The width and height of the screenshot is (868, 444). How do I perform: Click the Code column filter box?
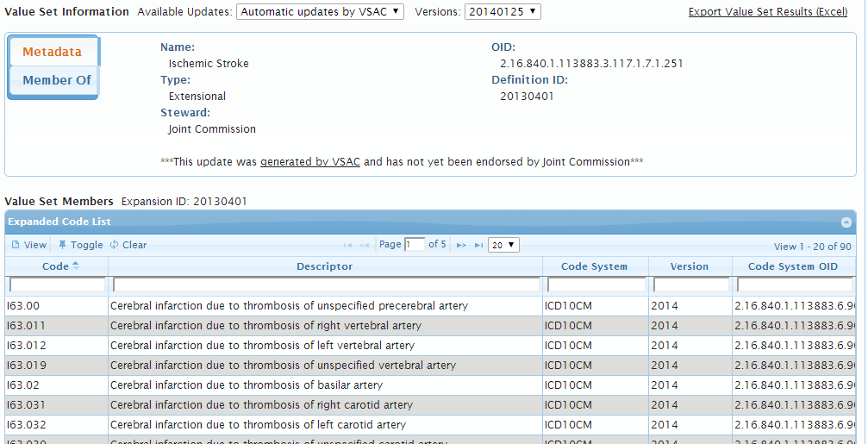[57, 285]
